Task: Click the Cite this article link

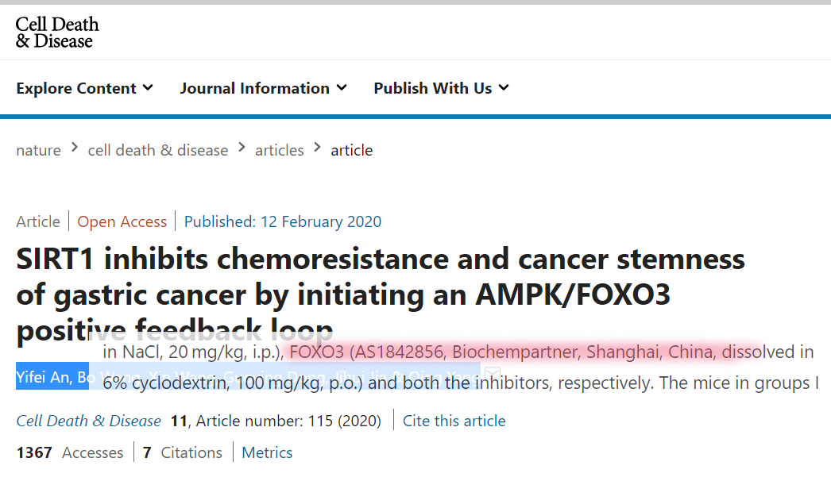Action: [454, 421]
